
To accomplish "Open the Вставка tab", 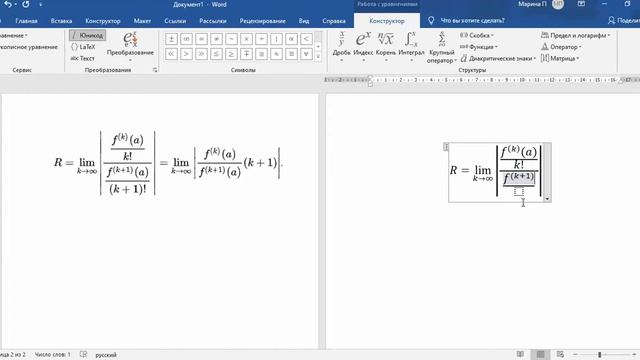I will 61,21.
